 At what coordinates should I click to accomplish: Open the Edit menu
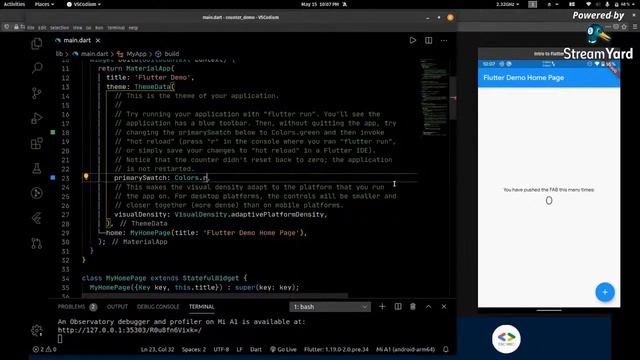pos(42,28)
